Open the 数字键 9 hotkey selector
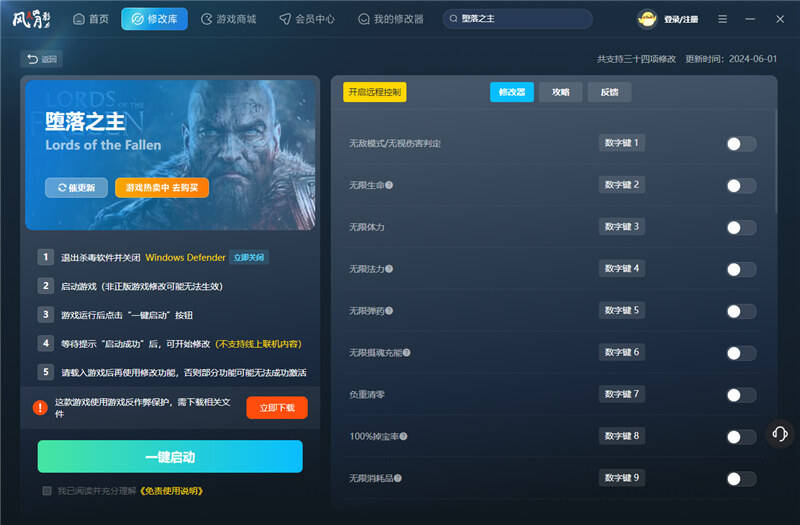800x525 pixels. [x=622, y=478]
